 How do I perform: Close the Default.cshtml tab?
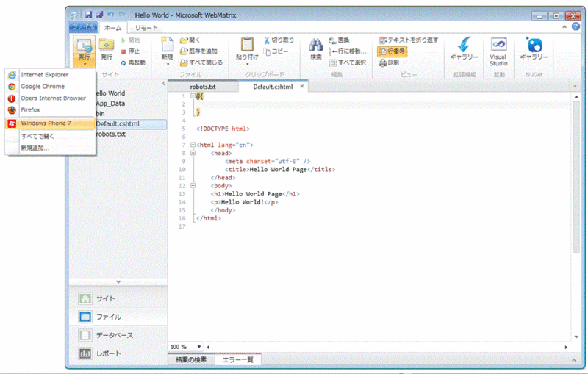pos(302,86)
